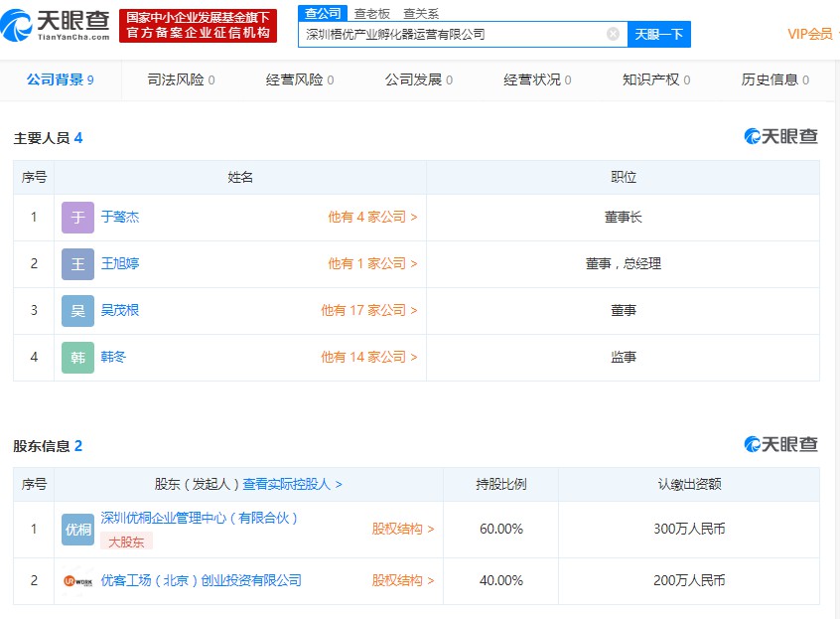Click the 姓名 column header
This screenshot has width=840, height=619.
click(240, 178)
